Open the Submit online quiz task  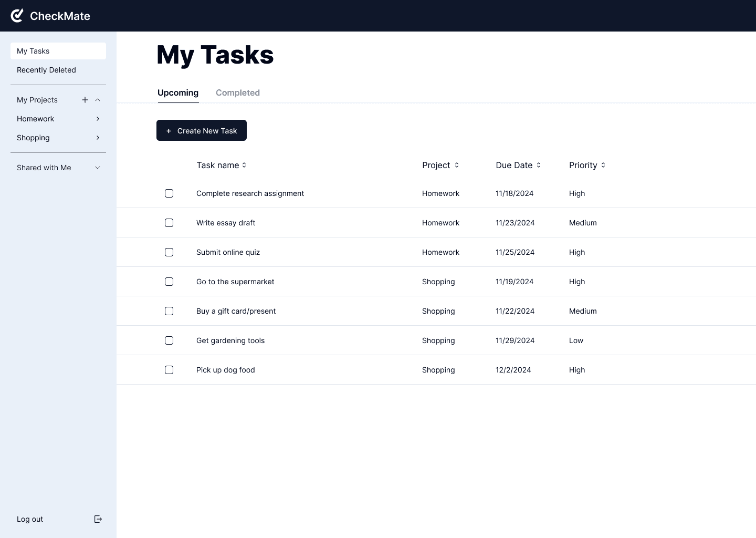coord(228,252)
